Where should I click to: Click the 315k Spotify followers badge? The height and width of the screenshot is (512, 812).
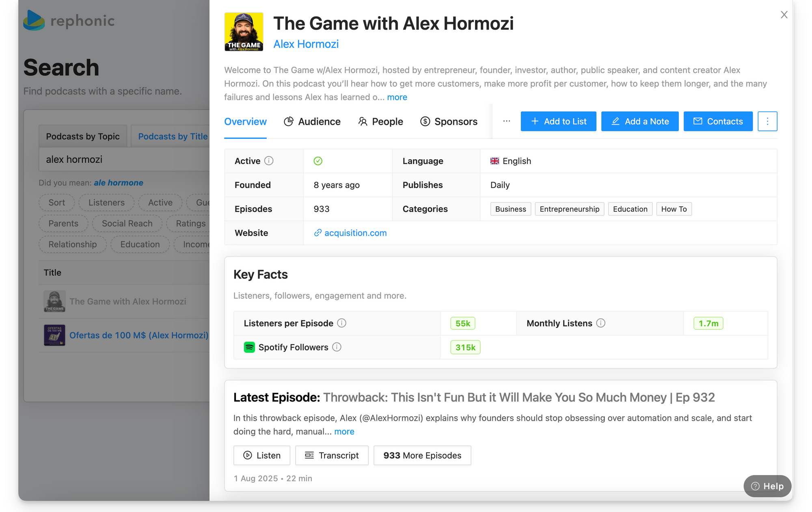(x=465, y=348)
